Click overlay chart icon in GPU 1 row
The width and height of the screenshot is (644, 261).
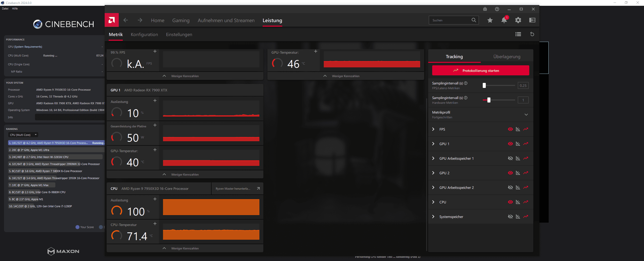pos(518,144)
